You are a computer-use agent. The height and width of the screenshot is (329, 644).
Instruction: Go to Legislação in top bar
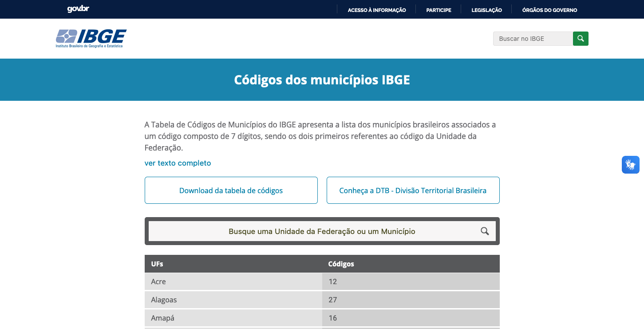coord(486,10)
